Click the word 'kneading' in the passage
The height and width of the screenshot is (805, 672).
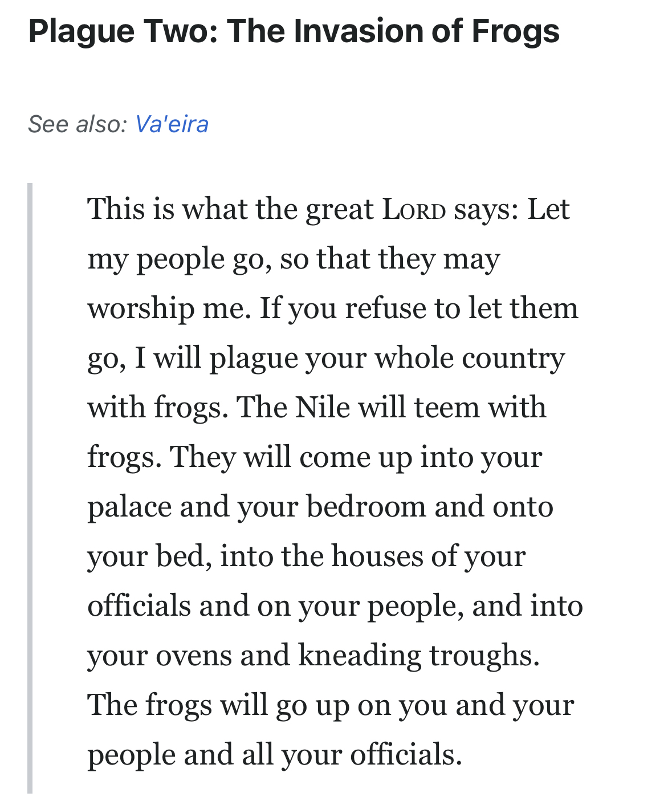(360, 656)
